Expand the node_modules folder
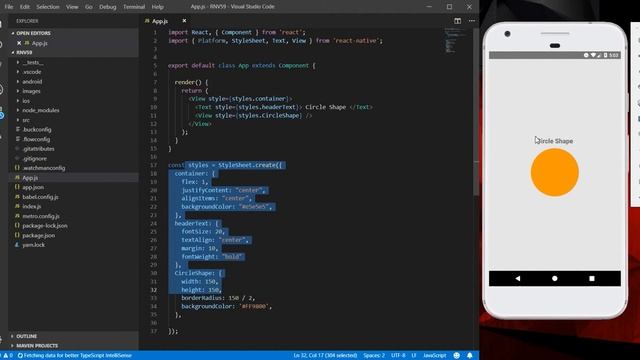Image resolution: width=640 pixels, height=360 pixels. pyautogui.click(x=41, y=110)
